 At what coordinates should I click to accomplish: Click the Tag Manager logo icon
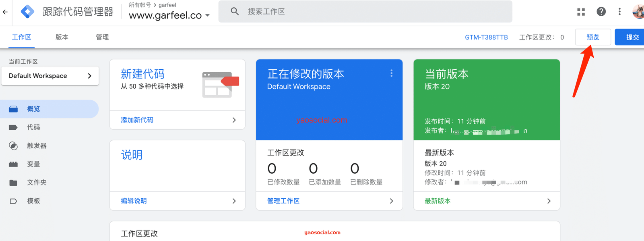pyautogui.click(x=27, y=12)
